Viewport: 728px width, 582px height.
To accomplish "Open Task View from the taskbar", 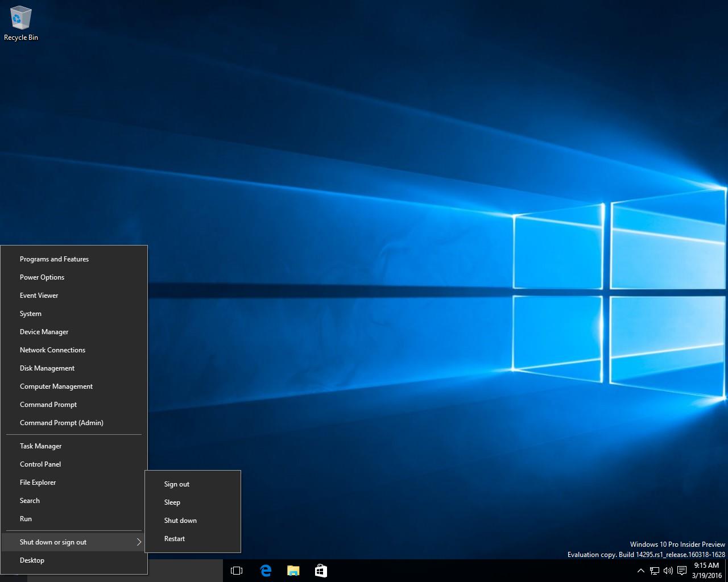I will 237,571.
